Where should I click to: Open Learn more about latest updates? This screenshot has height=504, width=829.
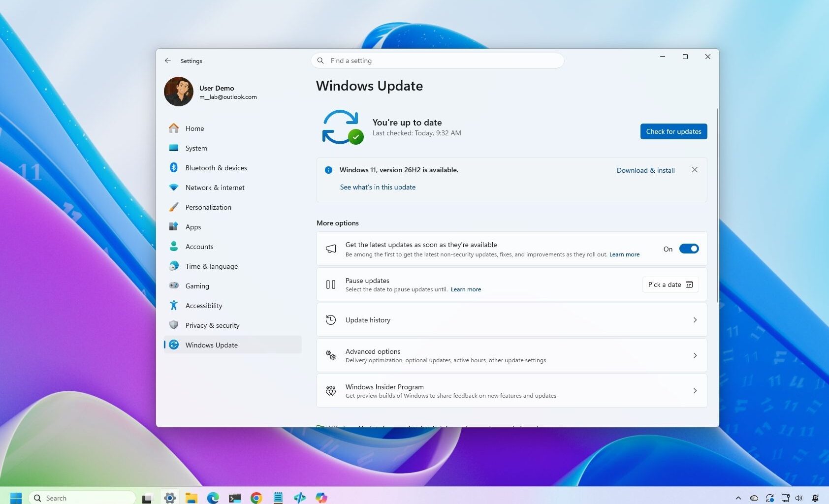click(x=624, y=254)
